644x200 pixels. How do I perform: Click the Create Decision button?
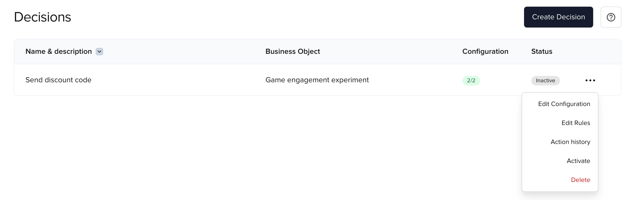[558, 17]
